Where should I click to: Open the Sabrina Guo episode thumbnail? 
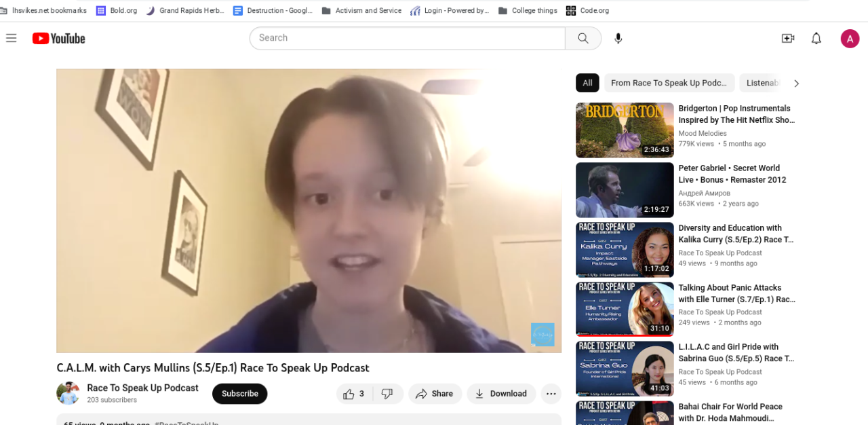[625, 369]
